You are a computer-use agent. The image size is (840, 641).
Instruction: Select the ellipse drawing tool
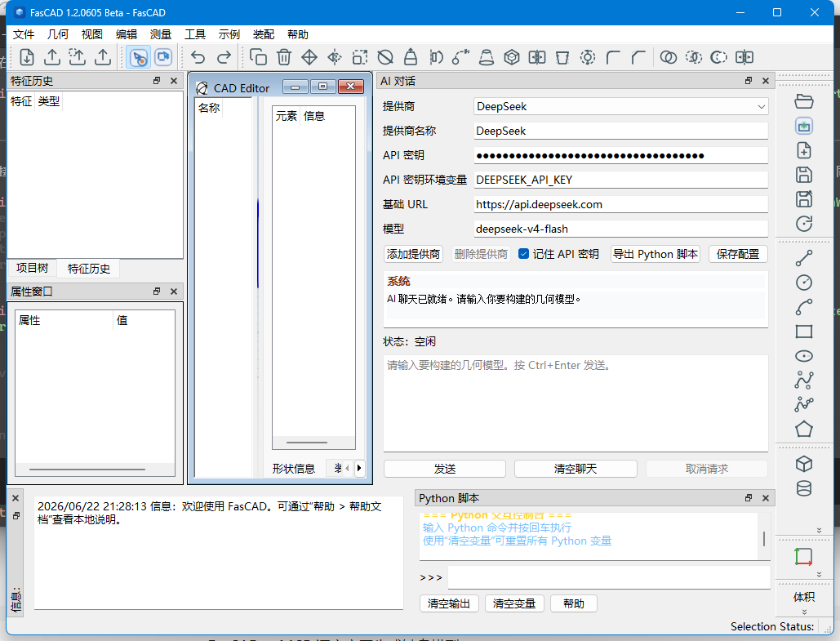(803, 356)
